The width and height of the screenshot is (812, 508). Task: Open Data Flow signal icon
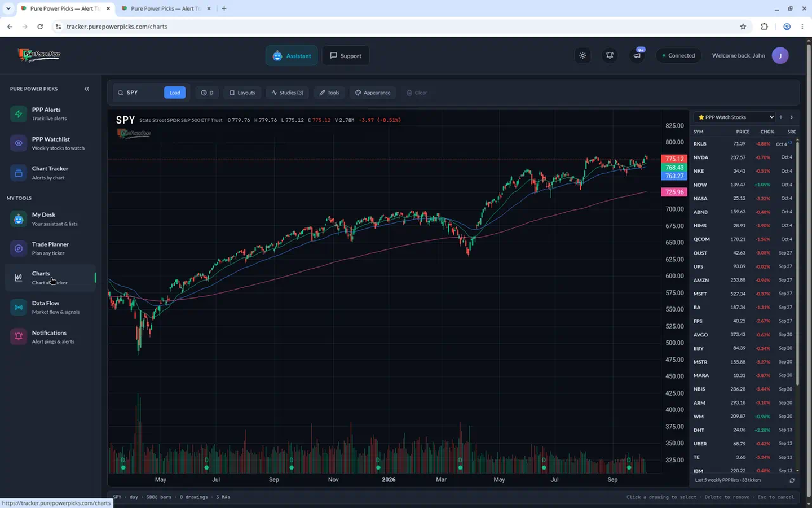19,307
